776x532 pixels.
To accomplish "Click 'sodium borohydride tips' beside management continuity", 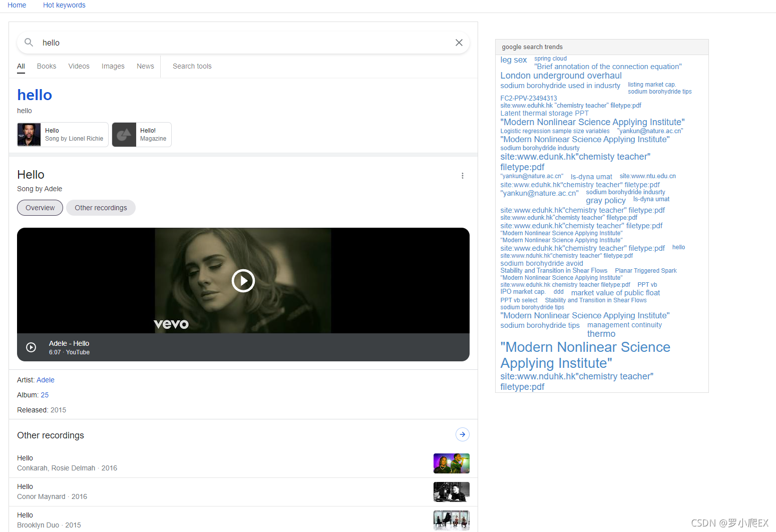I will [540, 325].
